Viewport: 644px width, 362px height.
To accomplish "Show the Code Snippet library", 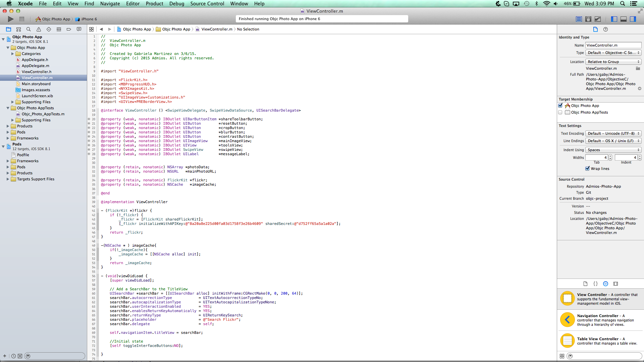I will click(x=595, y=284).
